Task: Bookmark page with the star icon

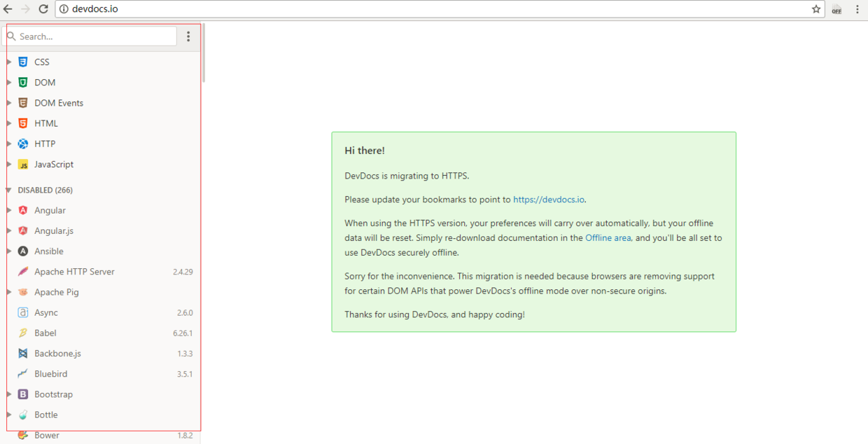Action: coord(816,9)
